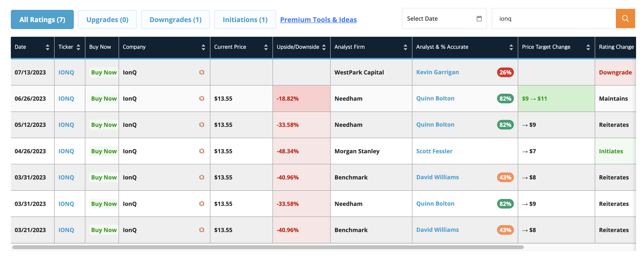Click the -48.34% downside cell
This screenshot has width=644, height=259.
(301, 151)
